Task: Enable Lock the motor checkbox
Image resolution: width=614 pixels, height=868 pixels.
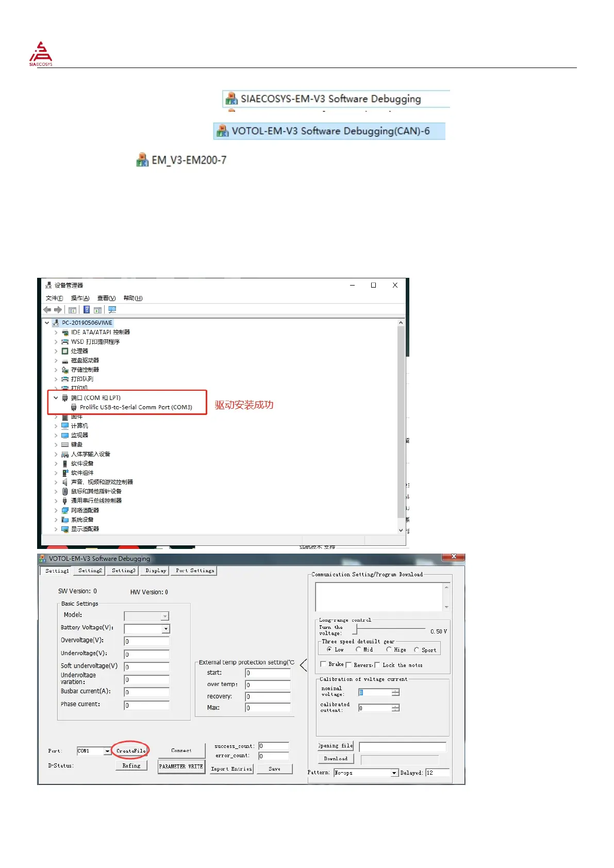Action: point(377,665)
